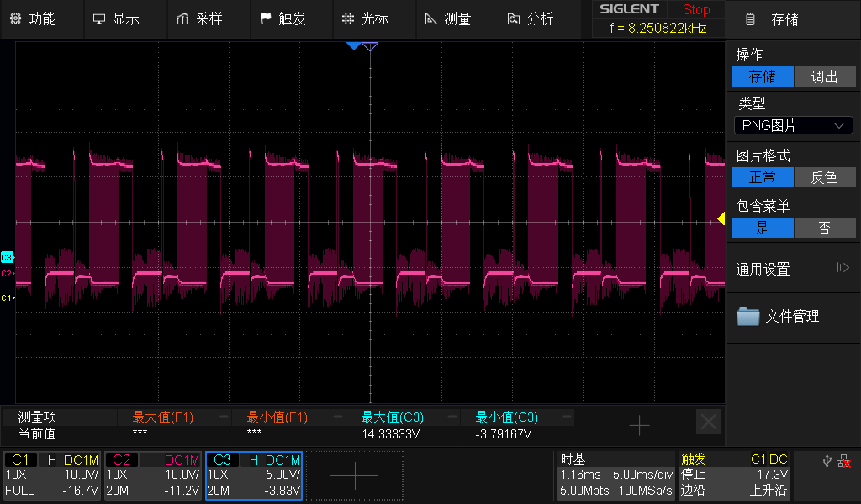This screenshot has width=861, height=504.
Task: Click the 17.3V trigger level value
Action: (772, 475)
